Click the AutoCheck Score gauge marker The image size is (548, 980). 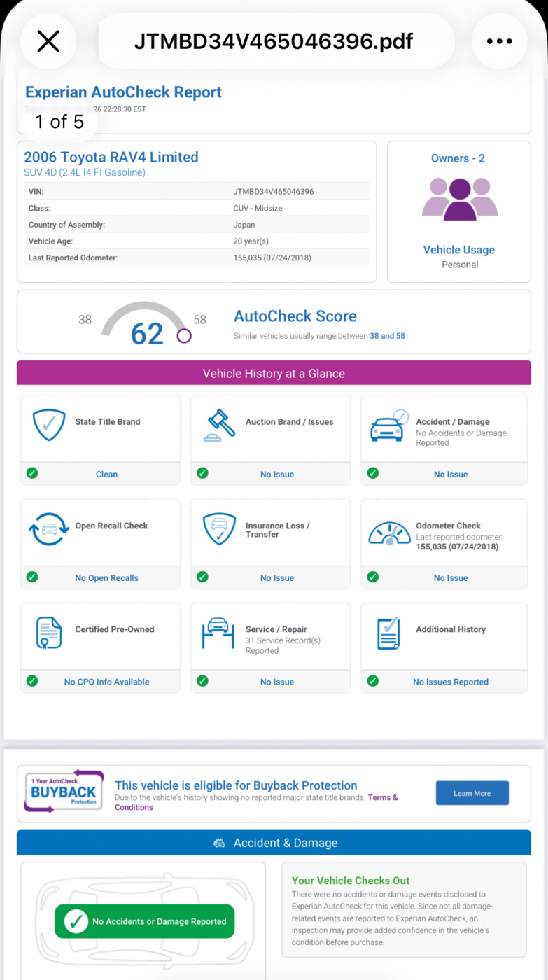[x=184, y=336]
